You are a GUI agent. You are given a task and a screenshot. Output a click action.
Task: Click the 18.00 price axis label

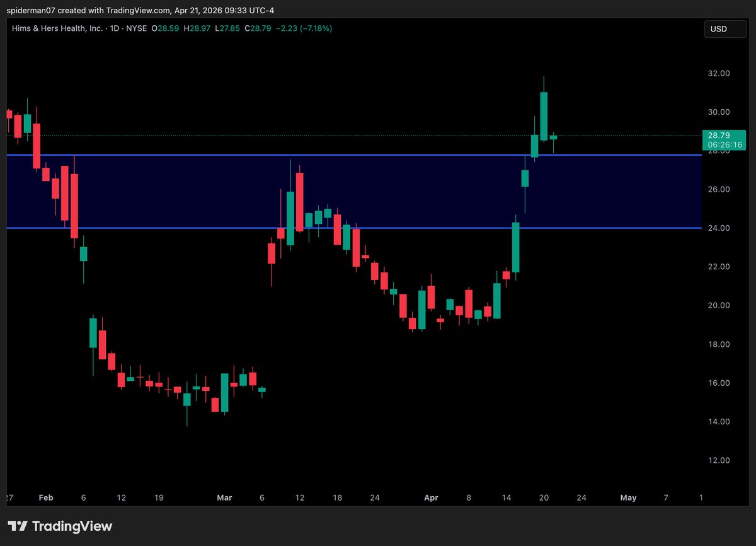[719, 344]
